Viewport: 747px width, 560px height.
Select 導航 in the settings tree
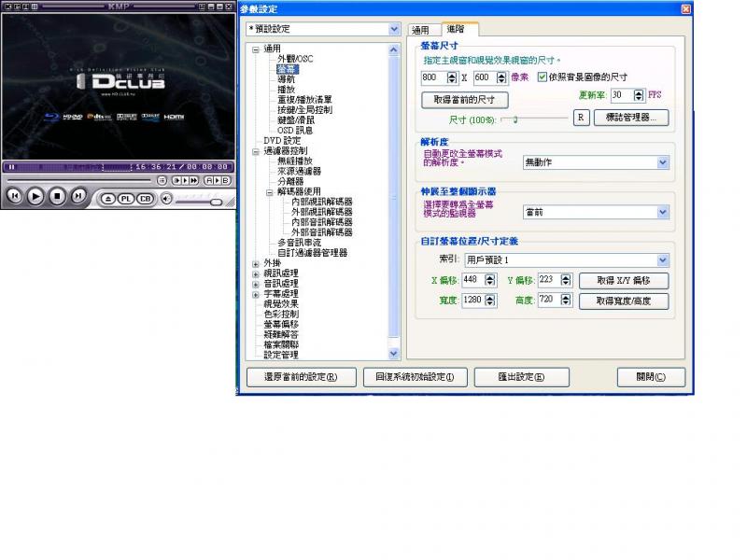[287, 79]
